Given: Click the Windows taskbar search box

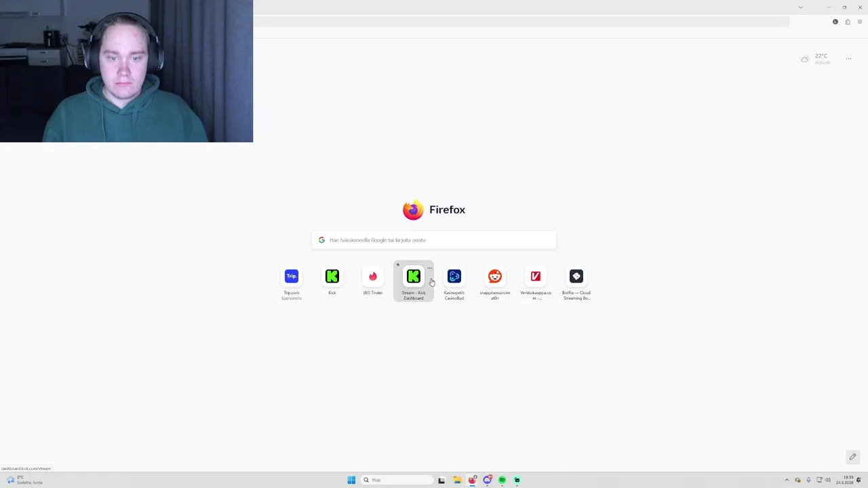Looking at the screenshot, I should tap(397, 480).
